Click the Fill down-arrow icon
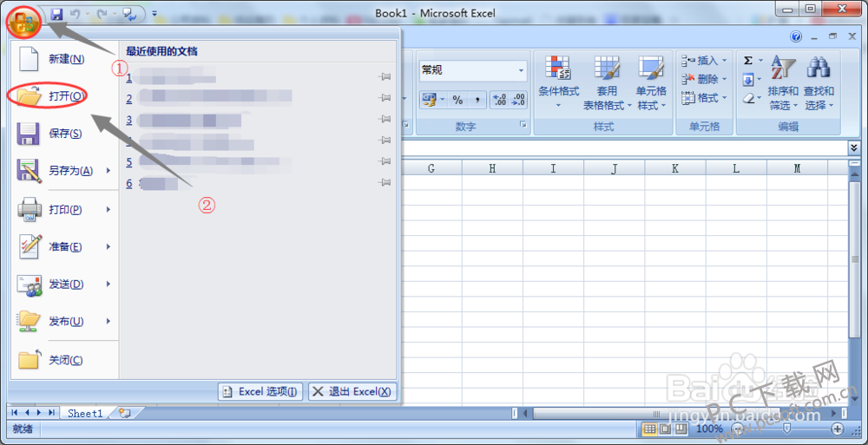The width and height of the screenshot is (868, 445). [x=748, y=80]
